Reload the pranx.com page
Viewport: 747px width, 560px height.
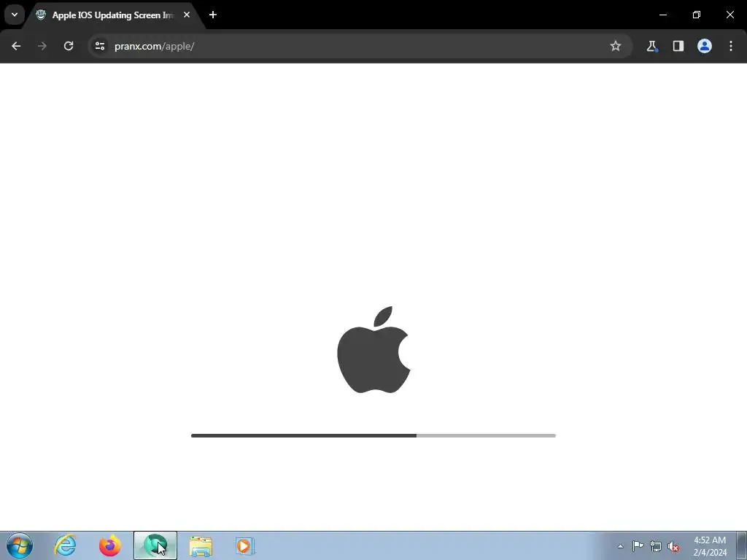pyautogui.click(x=69, y=46)
